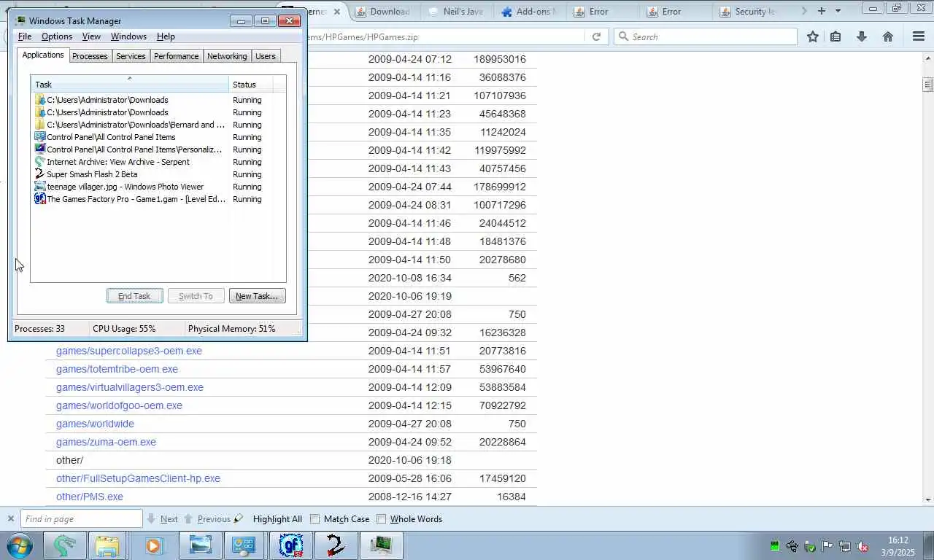Open Windows Explorer from the taskbar
Image resolution: width=934 pixels, height=560 pixels.
click(x=107, y=545)
